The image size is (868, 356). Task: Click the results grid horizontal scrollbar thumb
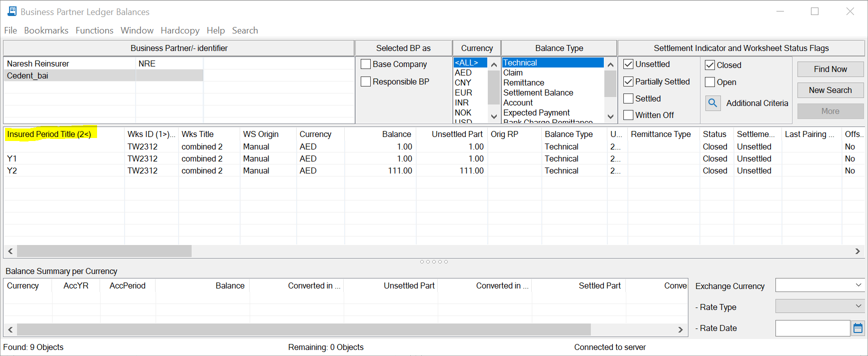[104, 251]
